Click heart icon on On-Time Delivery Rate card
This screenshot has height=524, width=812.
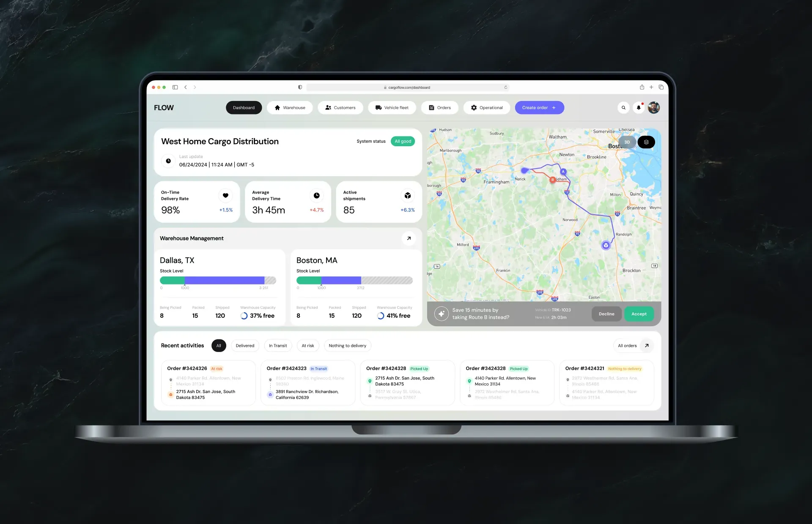coord(225,196)
